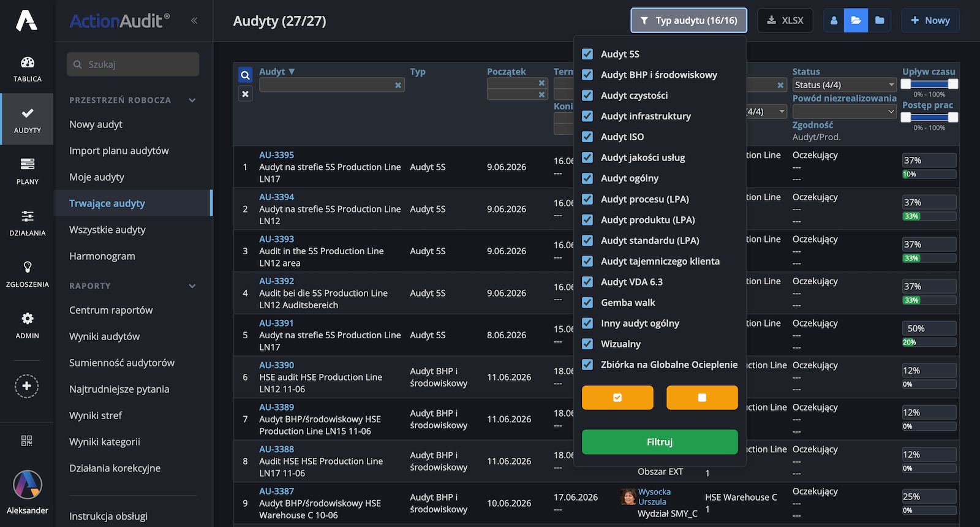Open the Status (4/4) dropdown
The image size is (980, 527).
click(x=845, y=85)
